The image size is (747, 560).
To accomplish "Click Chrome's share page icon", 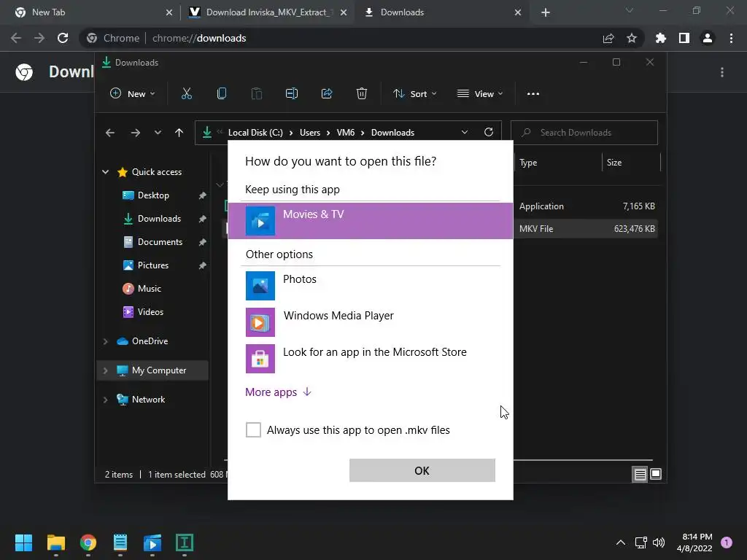I will pos(608,38).
